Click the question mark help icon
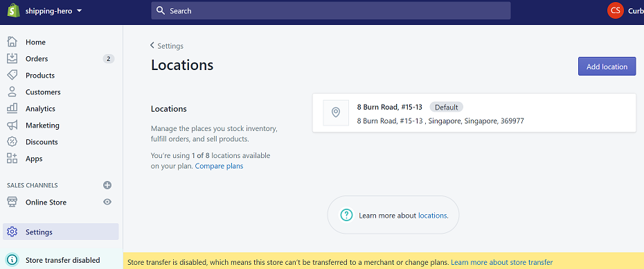 [347, 215]
